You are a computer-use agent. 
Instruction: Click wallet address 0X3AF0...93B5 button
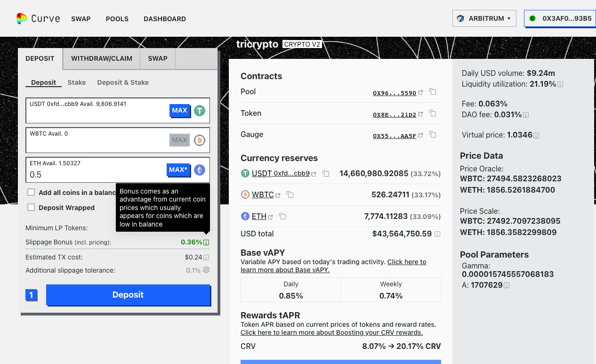click(x=560, y=18)
